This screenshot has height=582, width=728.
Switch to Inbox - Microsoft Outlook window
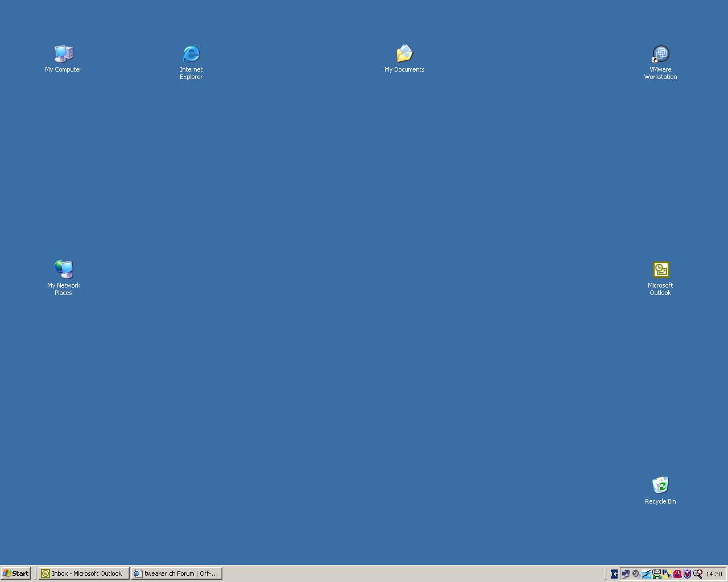coord(84,573)
